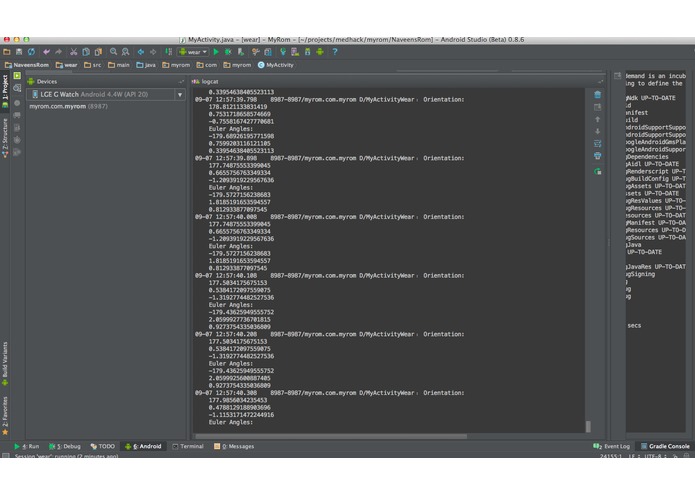Image resolution: width=695 pixels, height=494 pixels.
Task: Open Help with the question mark icon
Action: [x=335, y=52]
